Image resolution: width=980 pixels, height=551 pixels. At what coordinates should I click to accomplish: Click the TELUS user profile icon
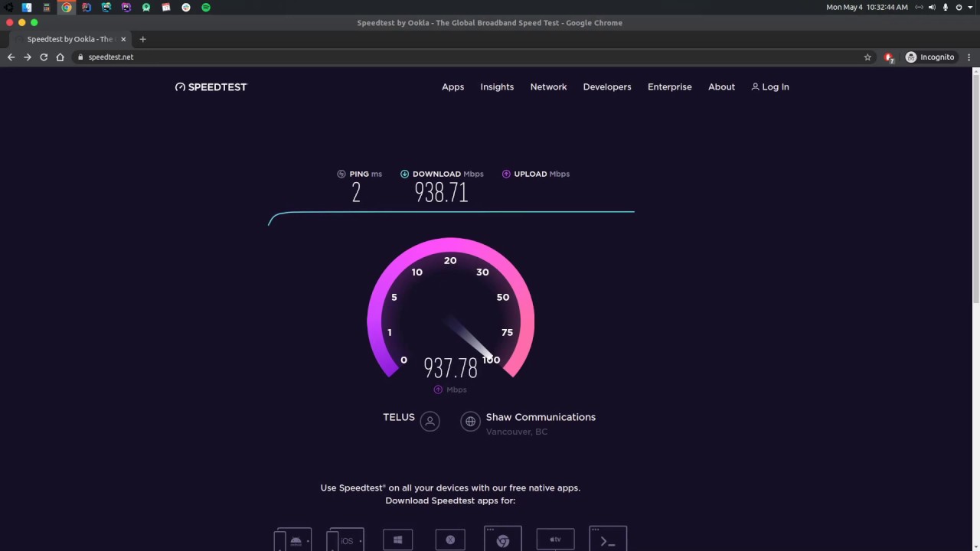(430, 421)
